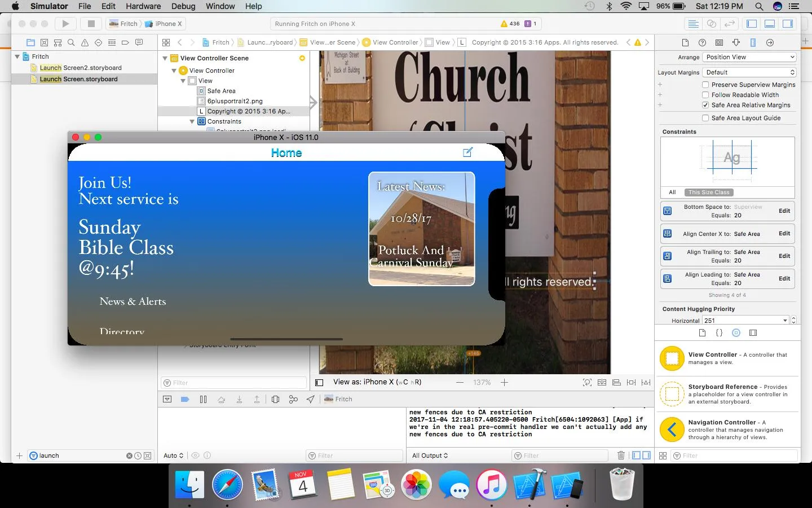Select Launch Screen2.storyboard in navigator

(81, 68)
